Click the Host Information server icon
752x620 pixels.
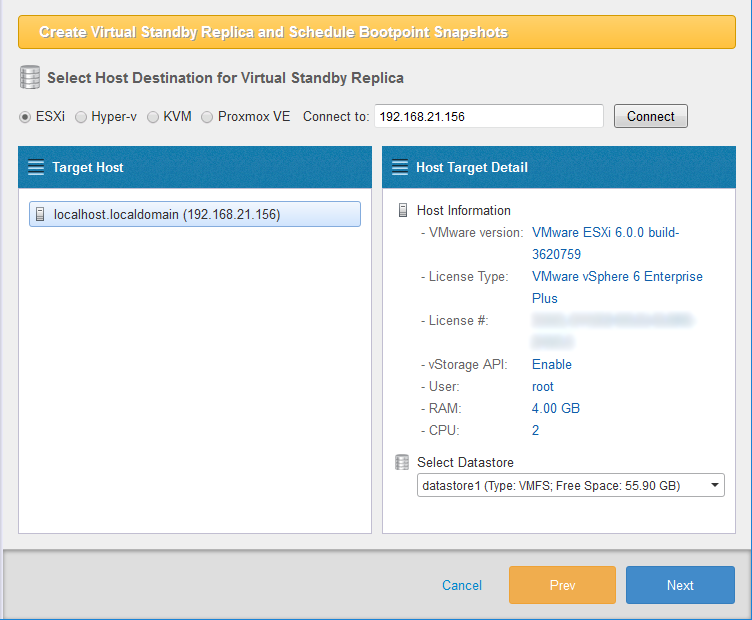tap(403, 210)
